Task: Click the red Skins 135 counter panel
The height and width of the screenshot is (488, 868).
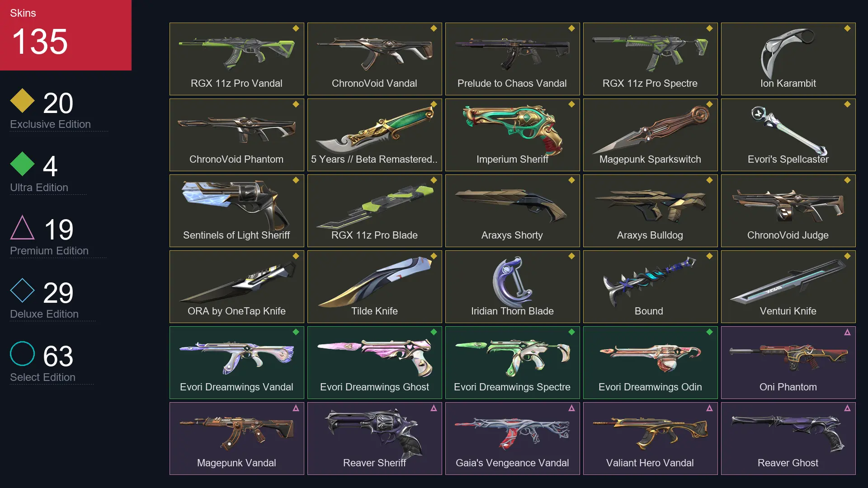Action: (x=66, y=35)
